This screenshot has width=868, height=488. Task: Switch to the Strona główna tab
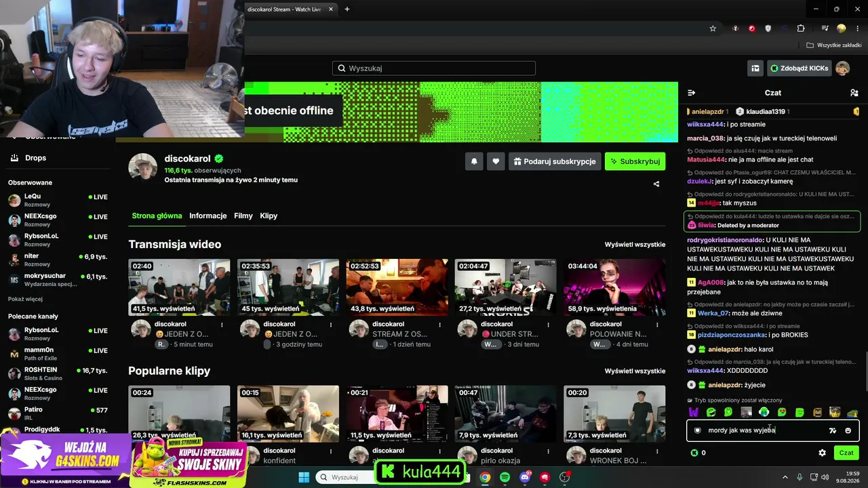(x=157, y=216)
